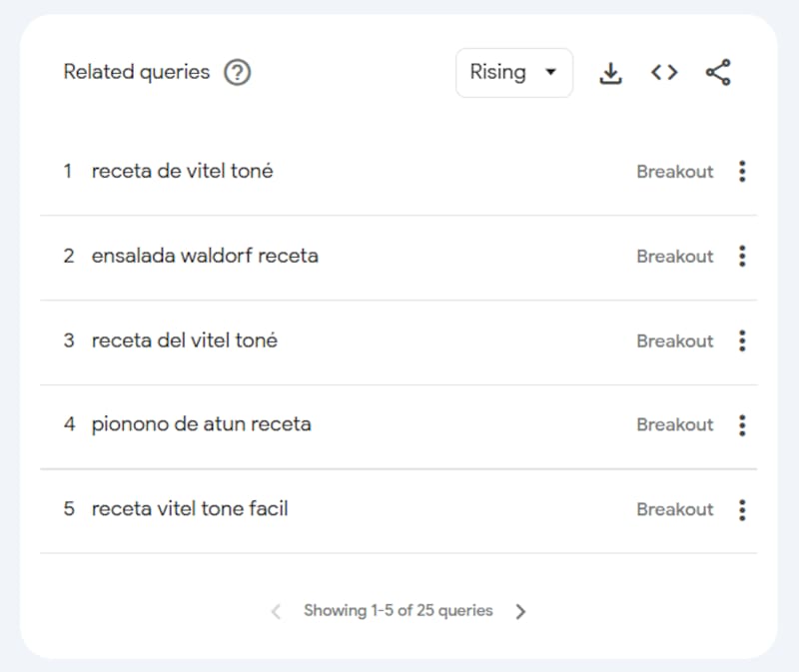This screenshot has height=672, width=799.
Task: Click 'Showing 1-5 of 25 queries' text
Action: tap(399, 611)
